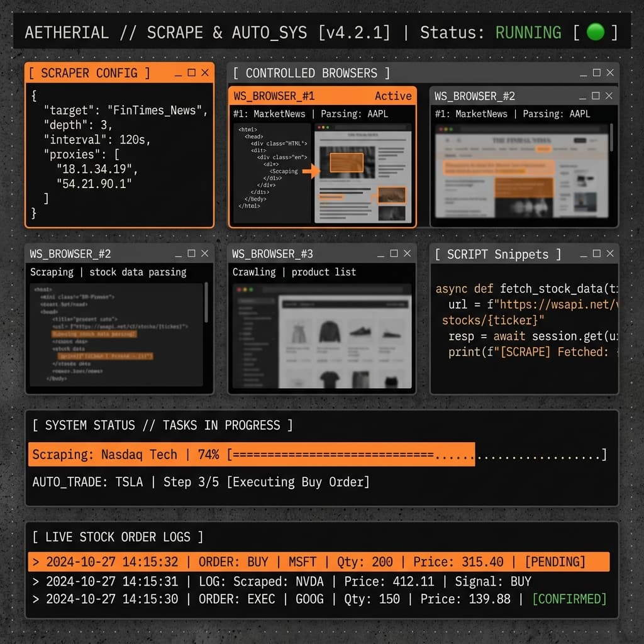This screenshot has width=644, height=644.
Task: Click the "target": "FinTimes_News" config line
Action: click(126, 111)
